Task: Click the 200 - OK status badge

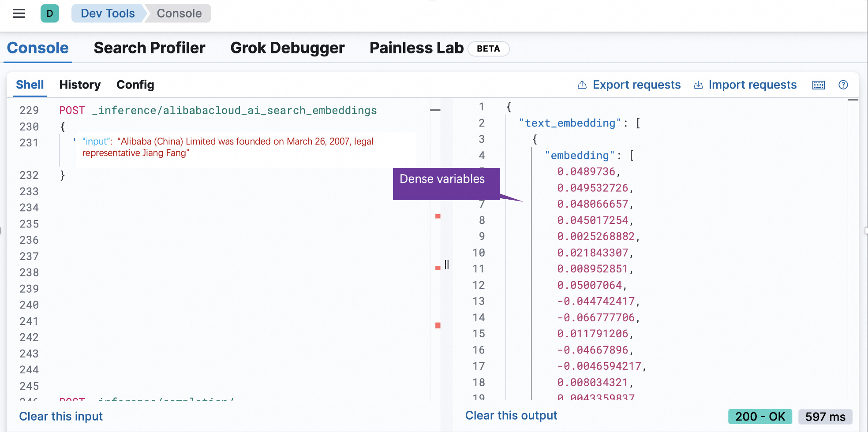Action: (760, 417)
